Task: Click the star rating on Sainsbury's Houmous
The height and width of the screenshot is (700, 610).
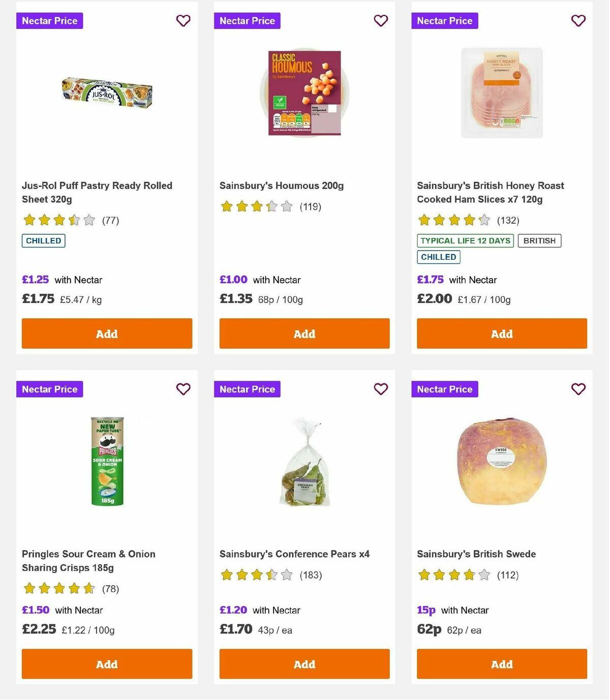Action: 256,206
